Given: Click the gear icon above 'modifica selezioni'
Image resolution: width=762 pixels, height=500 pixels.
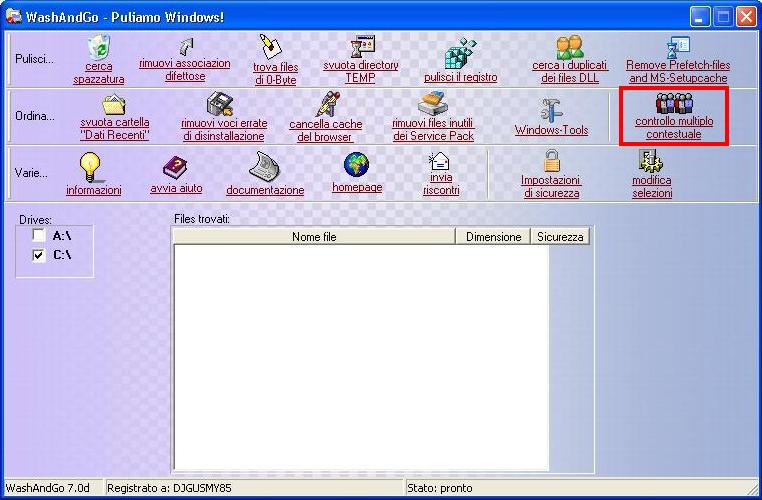Looking at the screenshot, I should pyautogui.click(x=651, y=161).
